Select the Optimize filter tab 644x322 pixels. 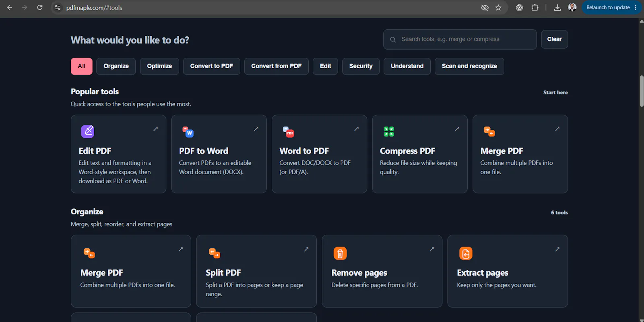pyautogui.click(x=159, y=66)
